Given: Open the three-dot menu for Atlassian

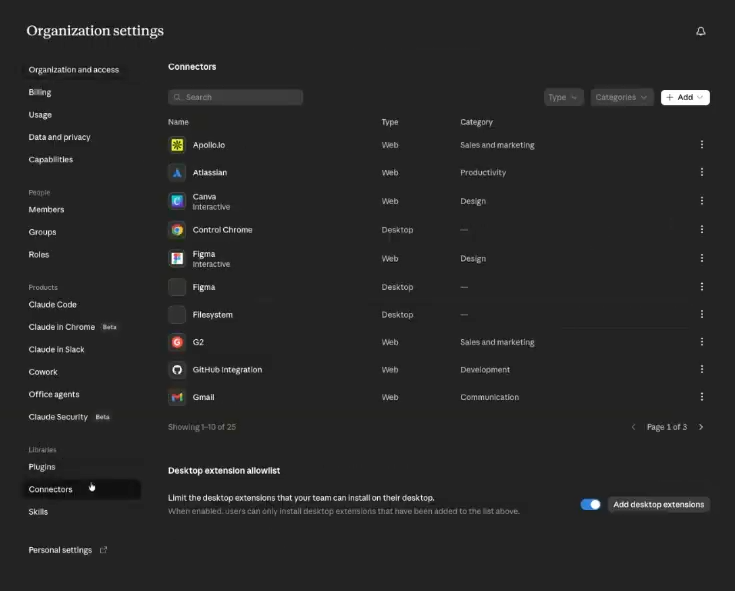Looking at the screenshot, I should point(702,172).
